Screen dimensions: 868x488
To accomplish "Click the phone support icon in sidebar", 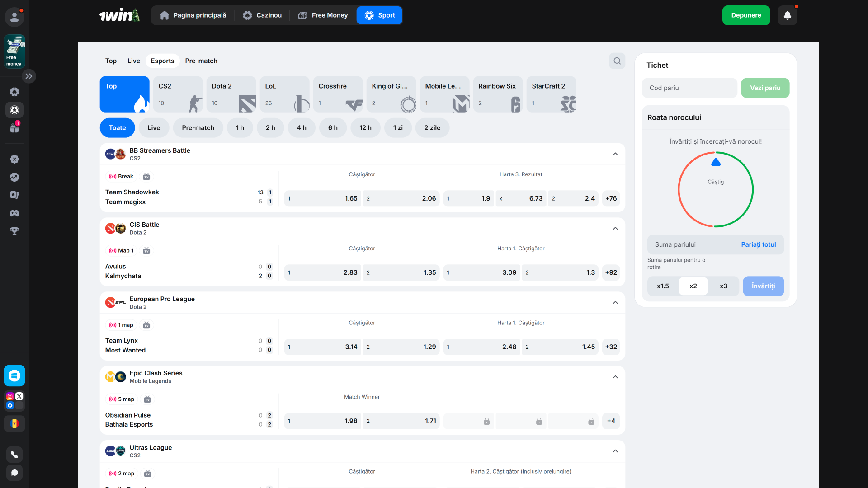I will pyautogui.click(x=14, y=455).
